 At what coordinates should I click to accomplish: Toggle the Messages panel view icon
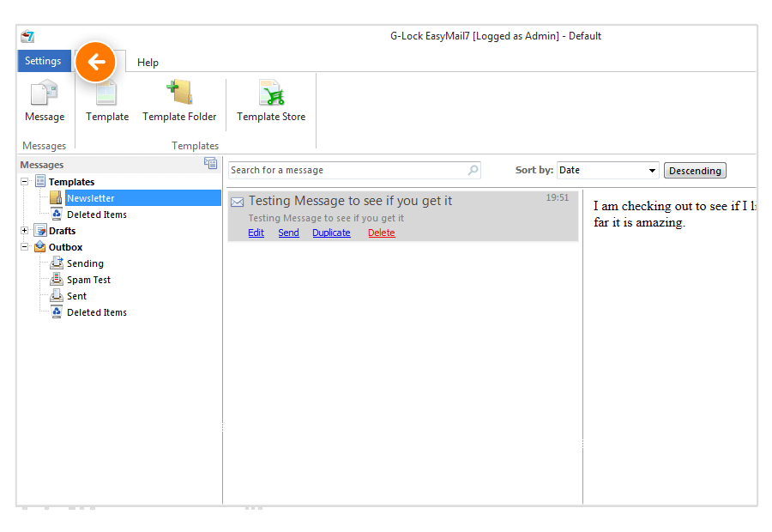211,164
